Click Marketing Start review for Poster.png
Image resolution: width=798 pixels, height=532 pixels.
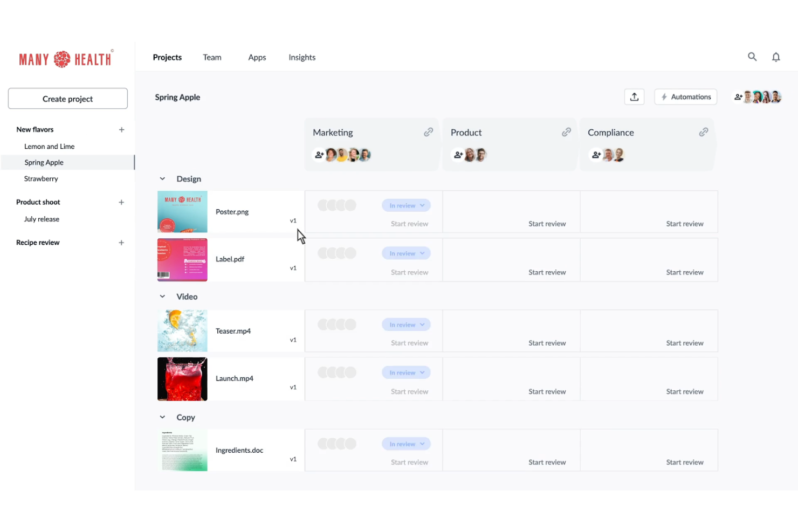coord(410,224)
